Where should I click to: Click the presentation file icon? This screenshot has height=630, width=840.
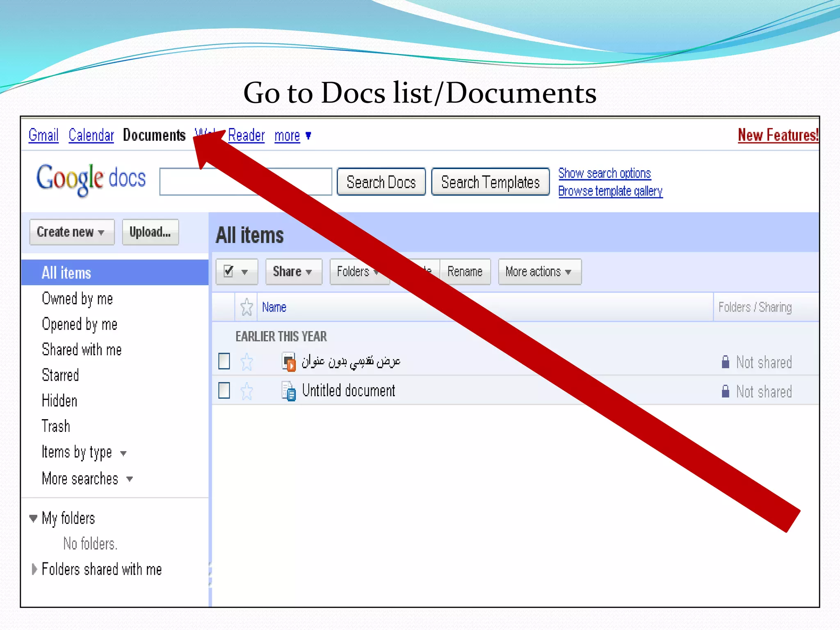(x=289, y=361)
